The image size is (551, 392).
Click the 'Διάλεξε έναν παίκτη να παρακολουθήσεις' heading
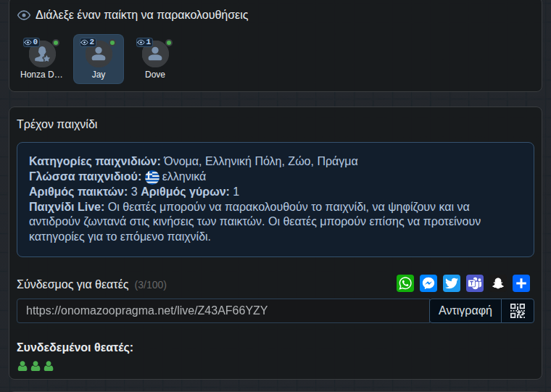pyautogui.click(x=142, y=15)
